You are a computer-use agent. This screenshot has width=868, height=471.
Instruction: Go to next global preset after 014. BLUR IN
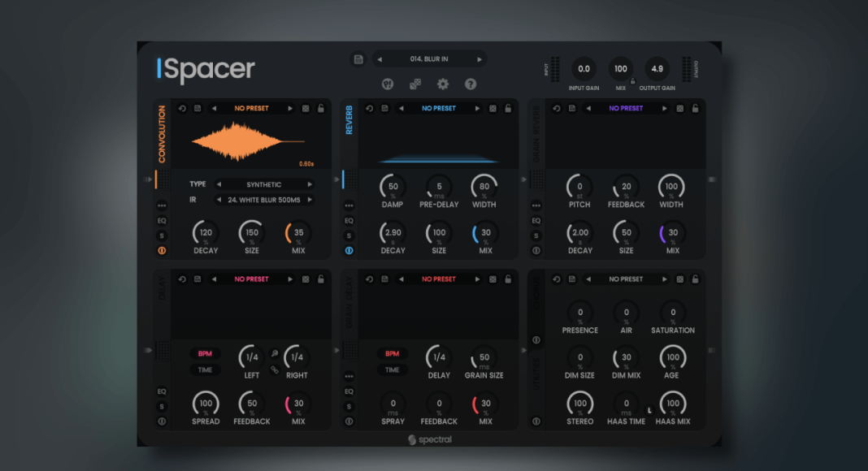pos(480,59)
